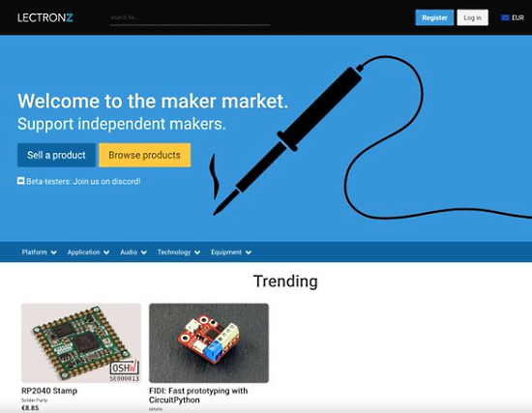
Task: Expand the Technology category menu
Action: (179, 252)
